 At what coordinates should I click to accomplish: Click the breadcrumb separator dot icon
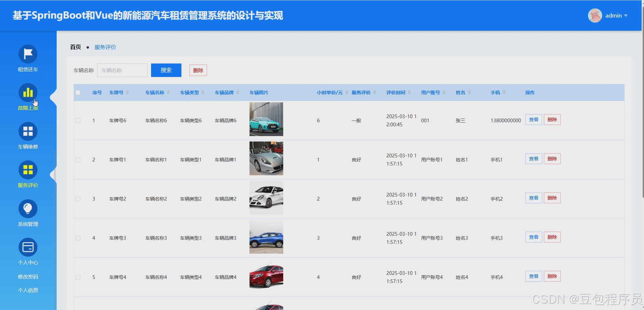[x=88, y=47]
